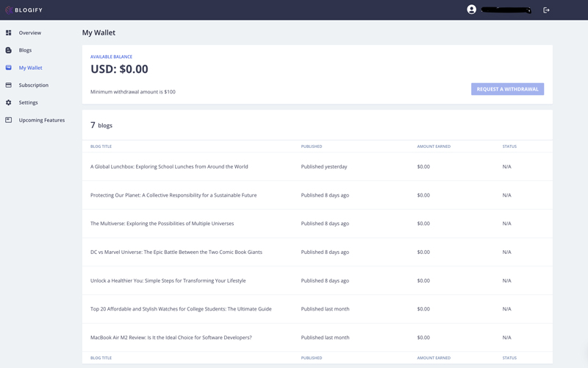
Task: Open The Multiverse blog title
Action: click(162, 224)
